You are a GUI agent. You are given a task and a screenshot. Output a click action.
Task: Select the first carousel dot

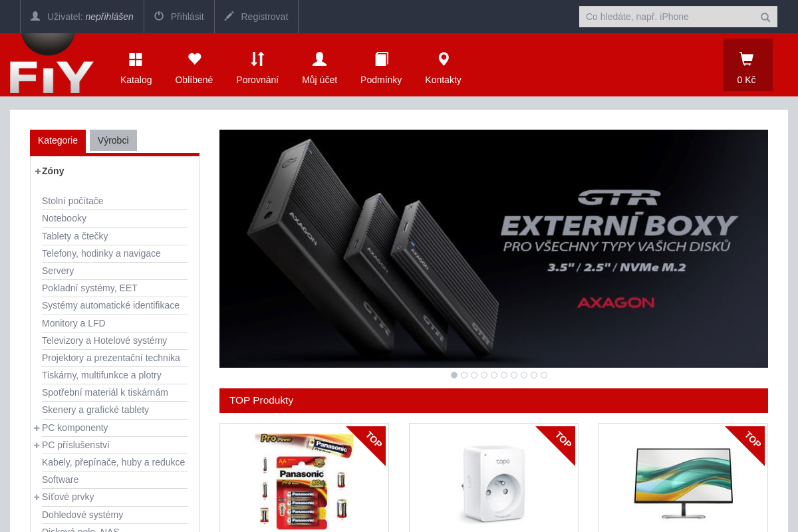[454, 375]
